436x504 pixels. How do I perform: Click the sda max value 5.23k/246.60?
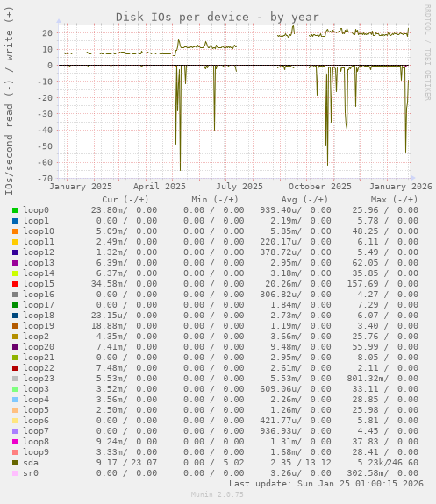point(388,463)
